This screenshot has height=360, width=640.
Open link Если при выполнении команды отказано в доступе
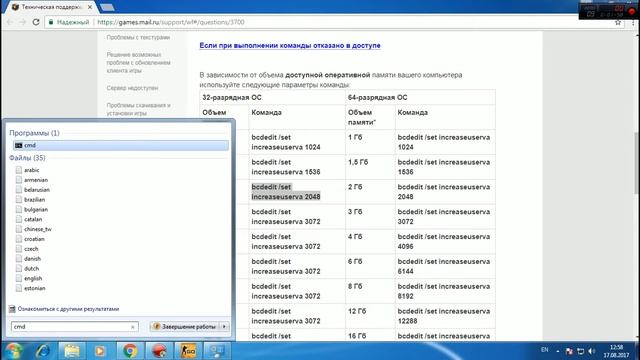(x=290, y=45)
